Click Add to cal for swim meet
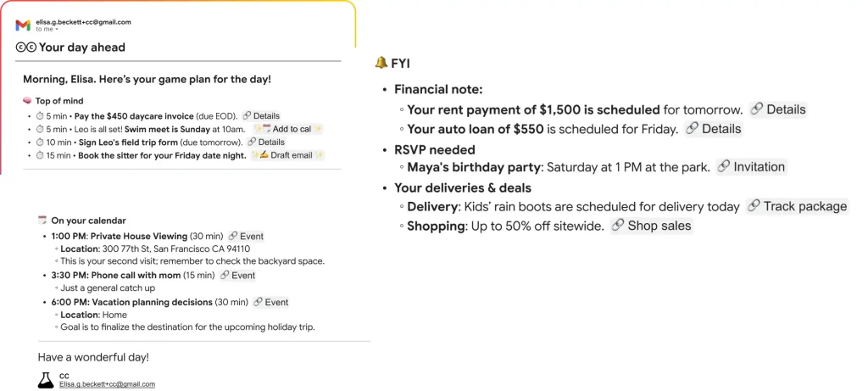Image resolution: width=868 pixels, height=391 pixels. (288, 129)
